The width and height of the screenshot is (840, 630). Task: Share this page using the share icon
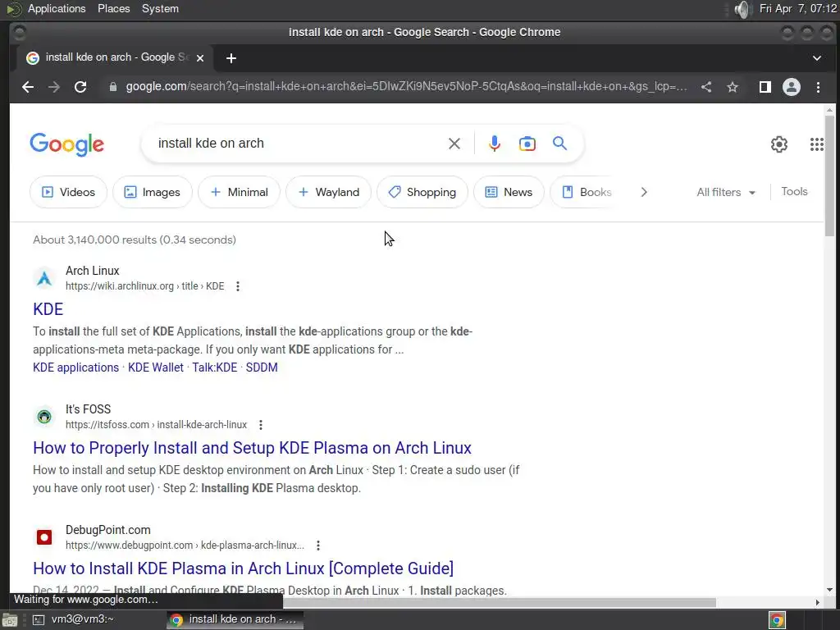(706, 87)
